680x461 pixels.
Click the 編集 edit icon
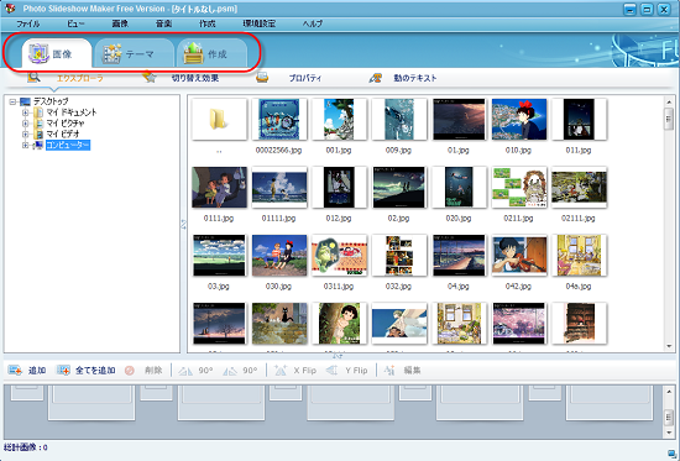pyautogui.click(x=389, y=370)
